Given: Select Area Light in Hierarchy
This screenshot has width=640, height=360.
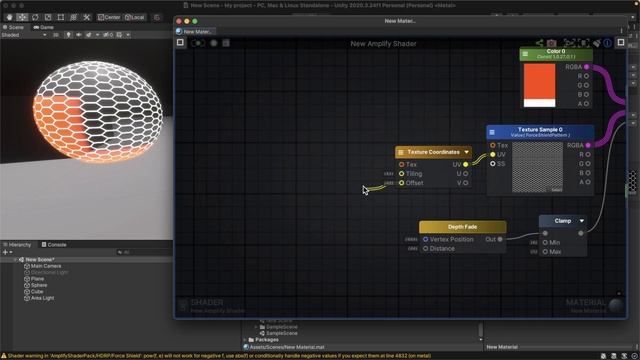Looking at the screenshot, I should [x=39, y=298].
